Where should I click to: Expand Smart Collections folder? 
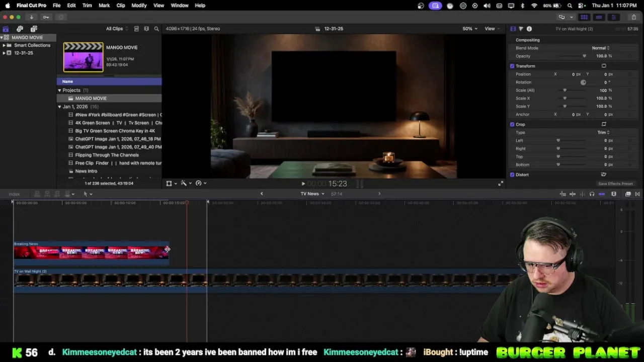coord(4,45)
